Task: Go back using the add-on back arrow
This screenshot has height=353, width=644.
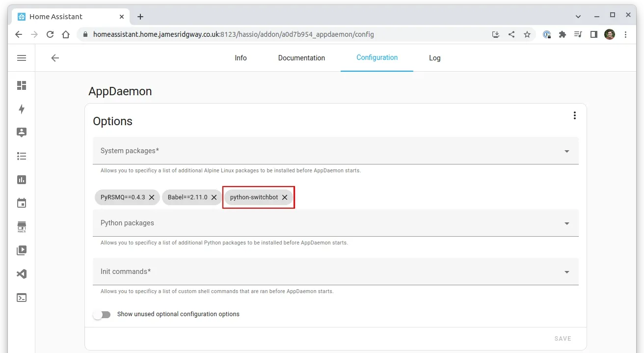Action: coord(55,58)
